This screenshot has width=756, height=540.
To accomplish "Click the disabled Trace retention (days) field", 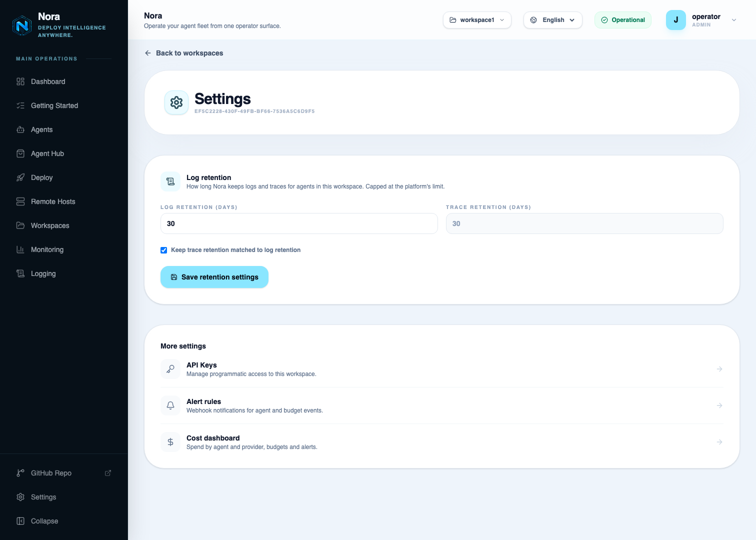I will coord(584,223).
